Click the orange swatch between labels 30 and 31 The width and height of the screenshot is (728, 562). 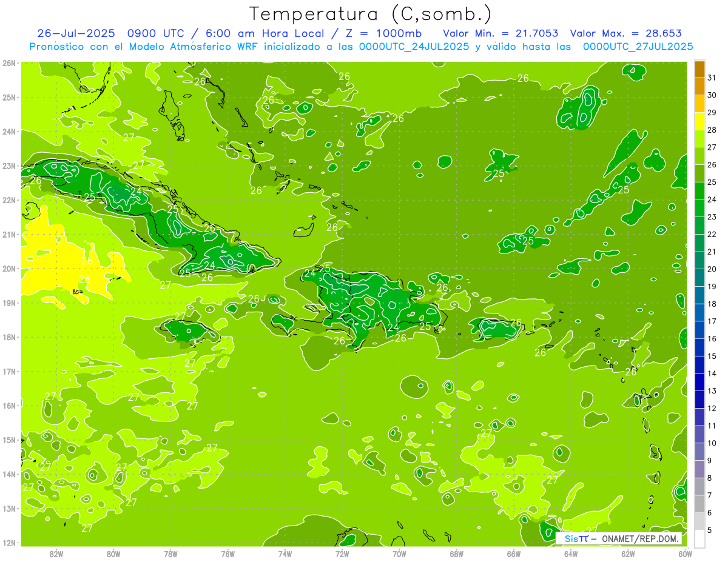tap(699, 87)
